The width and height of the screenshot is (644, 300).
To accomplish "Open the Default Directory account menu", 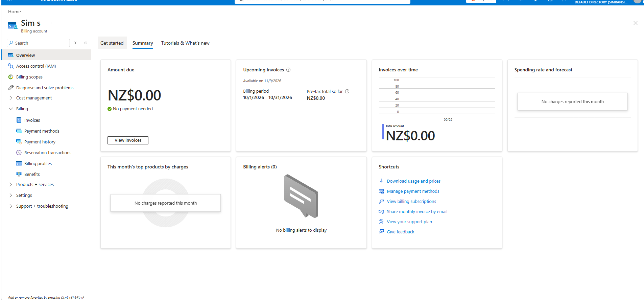I will [601, 2].
